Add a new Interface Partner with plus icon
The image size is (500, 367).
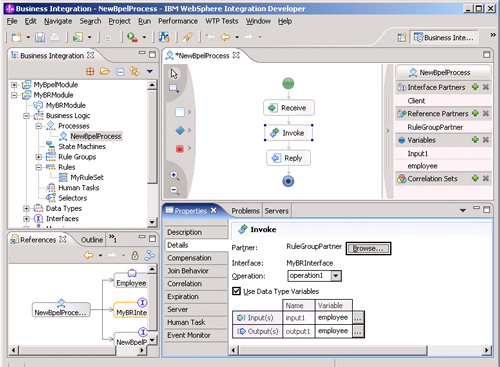[475, 87]
